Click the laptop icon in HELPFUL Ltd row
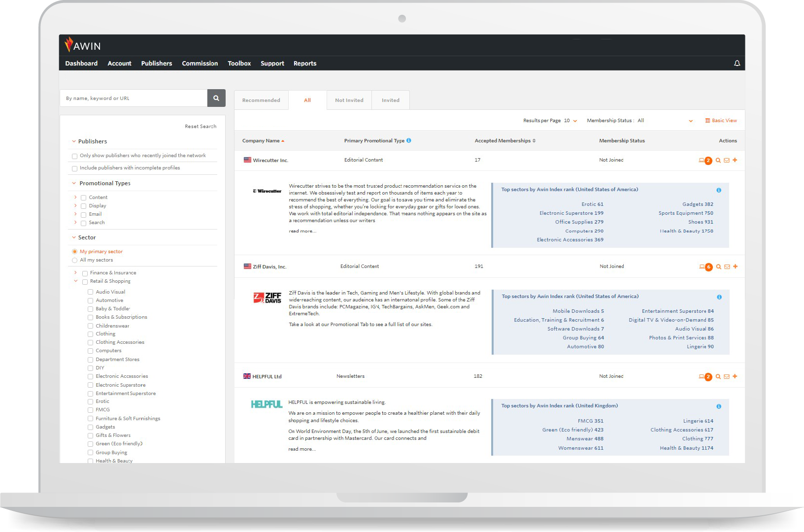 (x=702, y=376)
